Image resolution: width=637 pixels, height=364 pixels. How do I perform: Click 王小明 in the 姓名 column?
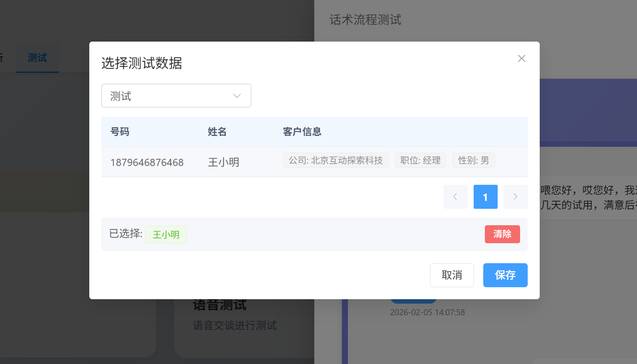(223, 162)
